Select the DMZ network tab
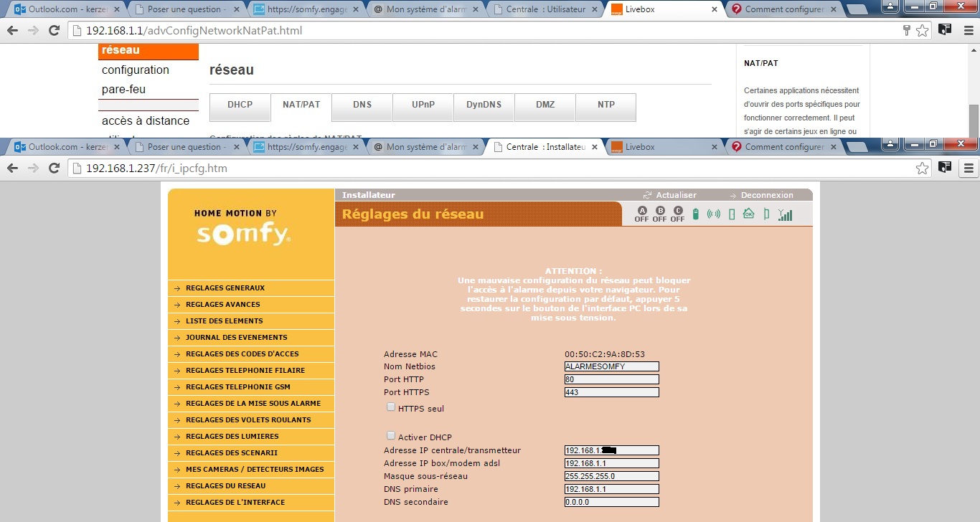The width and height of the screenshot is (980, 522). tap(545, 105)
